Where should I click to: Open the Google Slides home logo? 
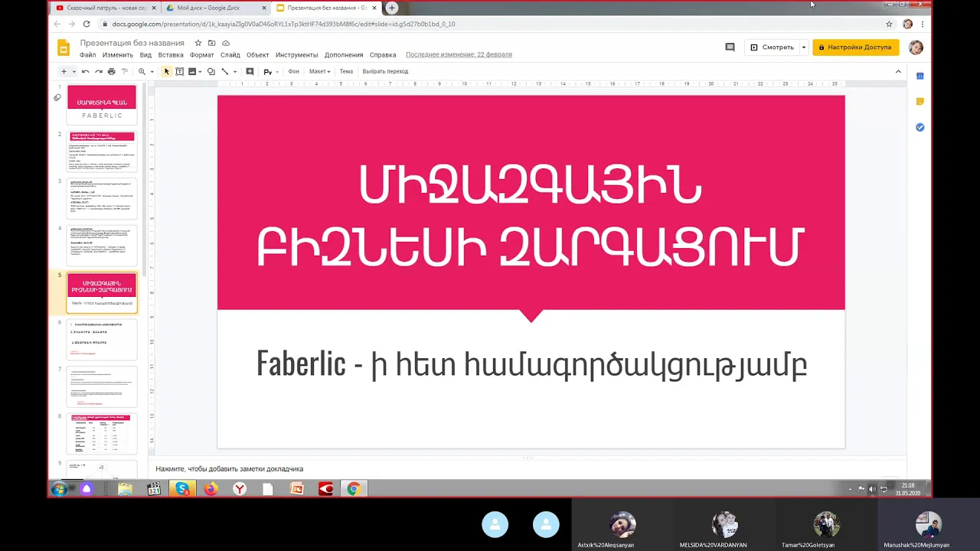(64, 48)
